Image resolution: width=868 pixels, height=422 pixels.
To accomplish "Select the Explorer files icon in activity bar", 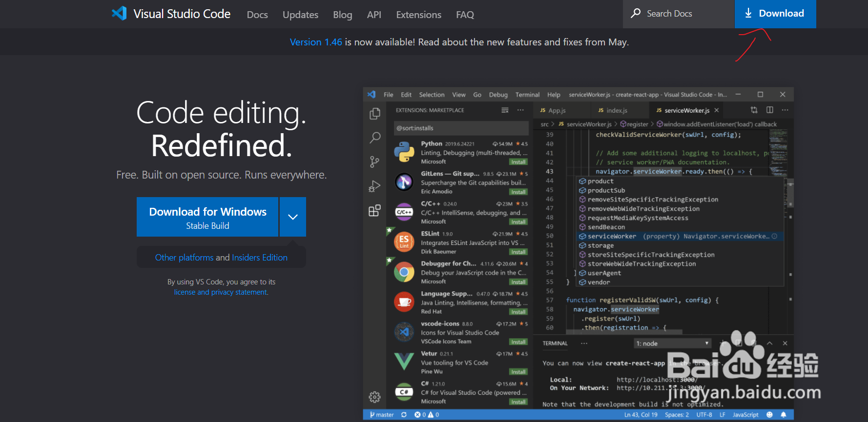I will pos(375,114).
